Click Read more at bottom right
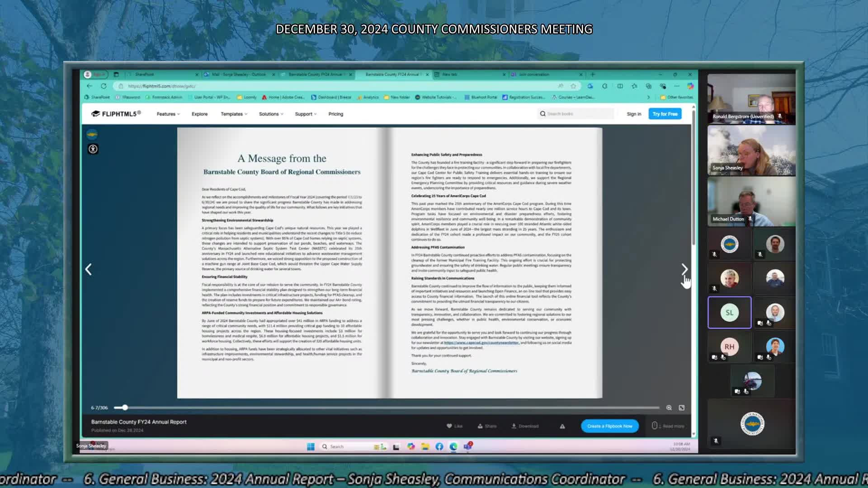 [x=668, y=426]
